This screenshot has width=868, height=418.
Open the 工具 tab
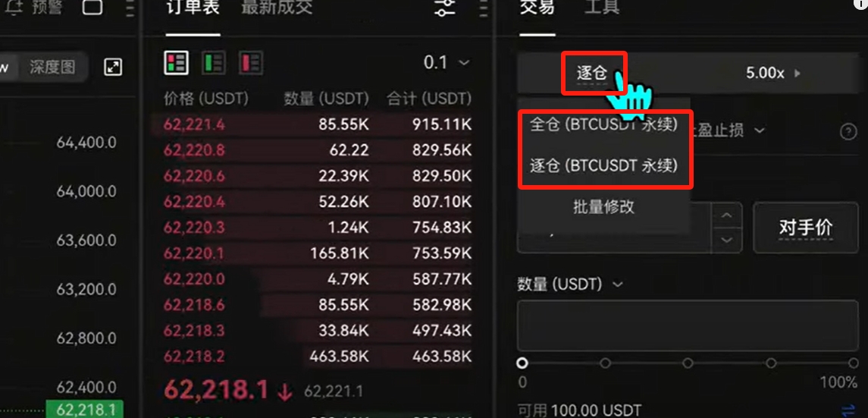point(602,7)
